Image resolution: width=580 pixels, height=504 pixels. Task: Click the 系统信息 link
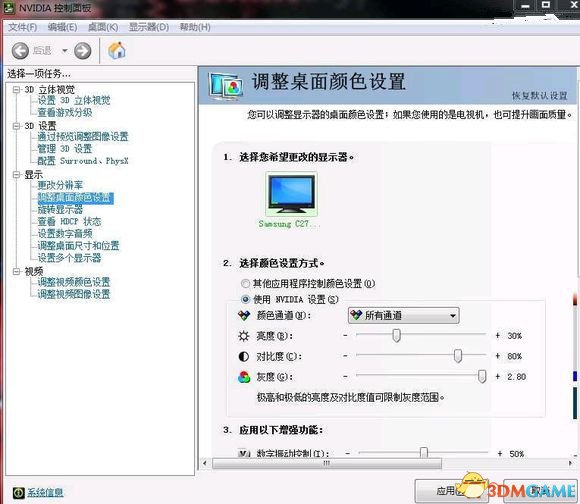45,493
